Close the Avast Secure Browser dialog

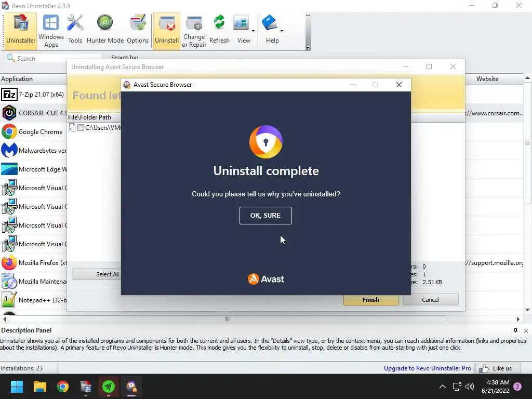399,85
